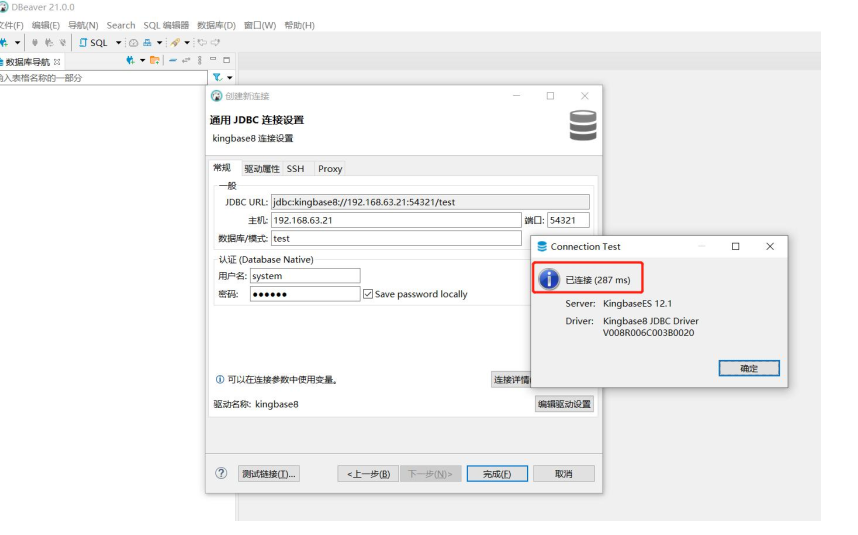This screenshot has width=858, height=535.
Task: Click the 取消 button
Action: pos(564,474)
